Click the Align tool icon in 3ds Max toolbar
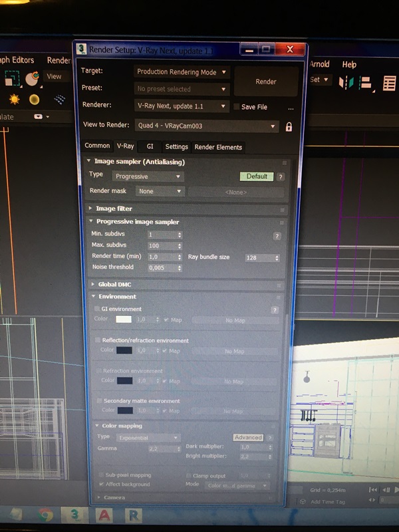The width and height of the screenshot is (399, 532). 366,83
